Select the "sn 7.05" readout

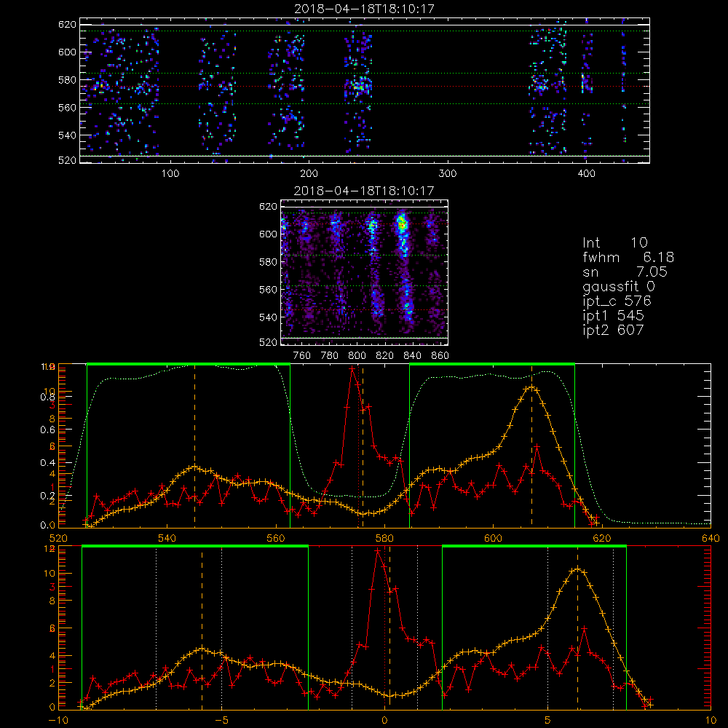(625, 272)
